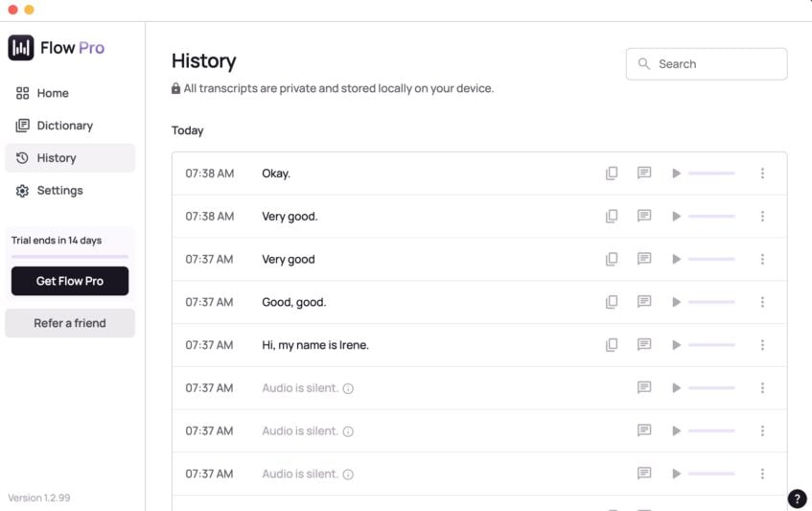This screenshot has height=511, width=812.
Task: Open more options for 'Good, good.' row
Action: (762, 302)
